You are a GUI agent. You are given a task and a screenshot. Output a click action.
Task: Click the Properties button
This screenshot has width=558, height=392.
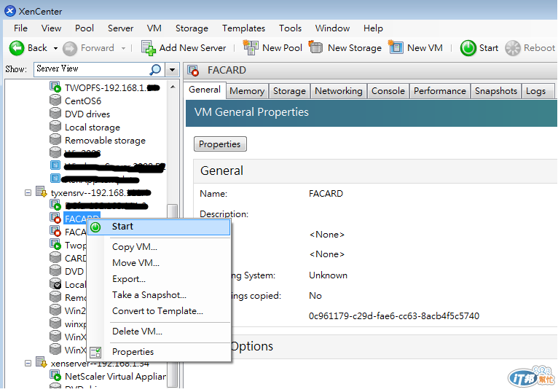click(220, 144)
